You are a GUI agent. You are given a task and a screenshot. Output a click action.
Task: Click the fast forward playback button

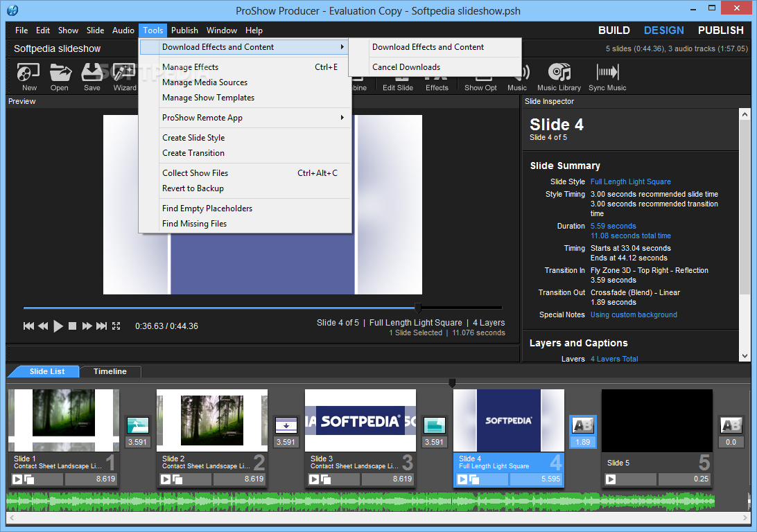pos(87,326)
